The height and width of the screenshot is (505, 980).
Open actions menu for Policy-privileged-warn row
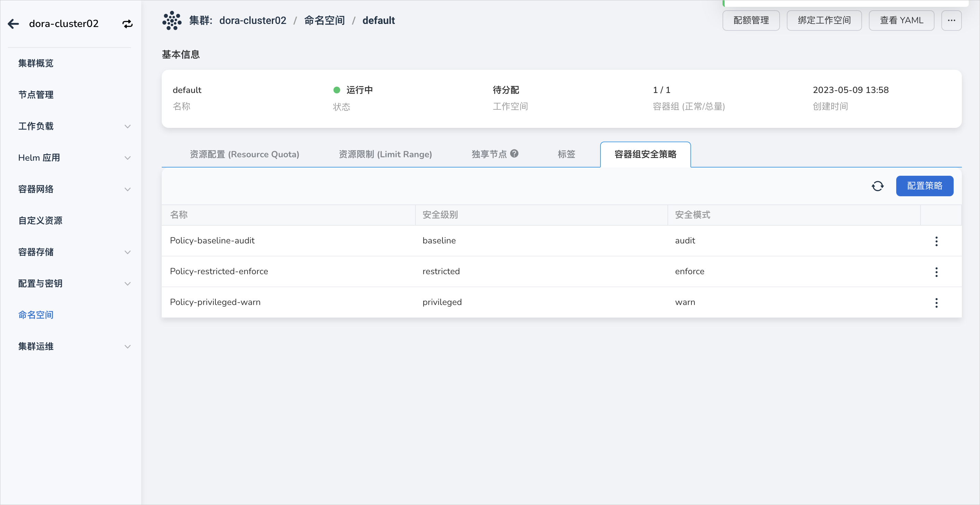(x=936, y=303)
